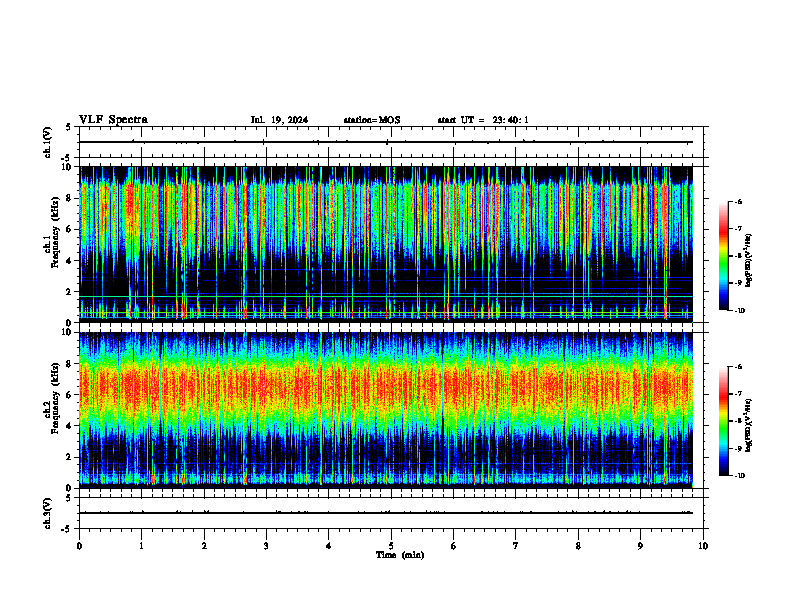Click the "station=MOS" header text
This screenshot has width=792, height=612.
click(372, 120)
